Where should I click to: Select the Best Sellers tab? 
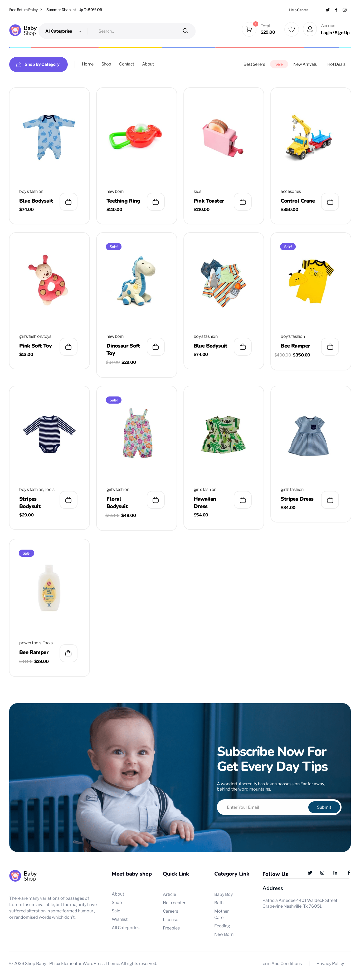(x=254, y=64)
